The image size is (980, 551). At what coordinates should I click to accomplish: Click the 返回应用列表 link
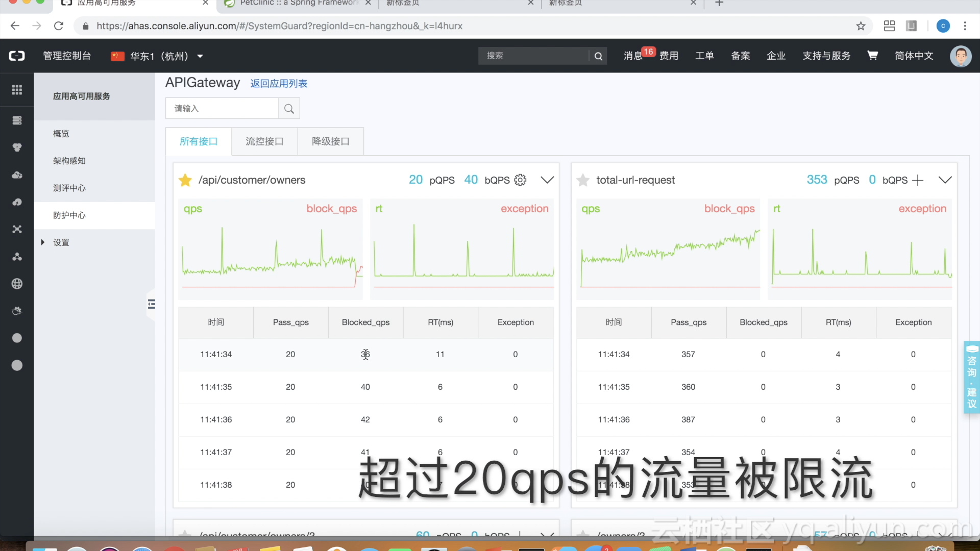279,84
